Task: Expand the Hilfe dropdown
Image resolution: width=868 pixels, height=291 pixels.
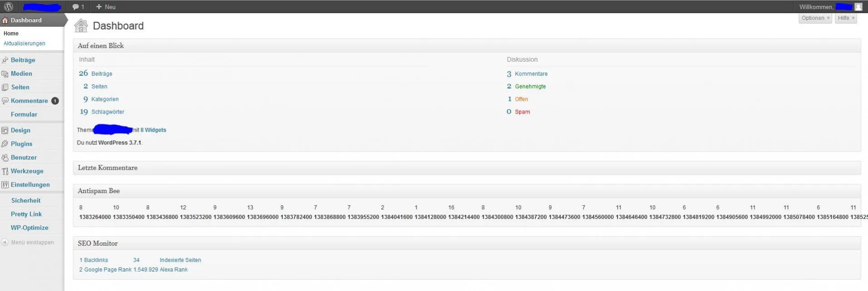Action: coord(846,18)
